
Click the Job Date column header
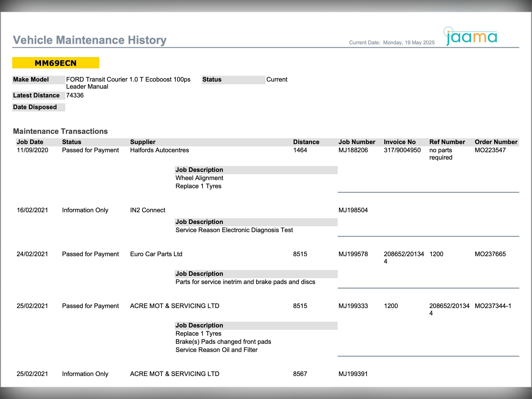pyautogui.click(x=30, y=142)
